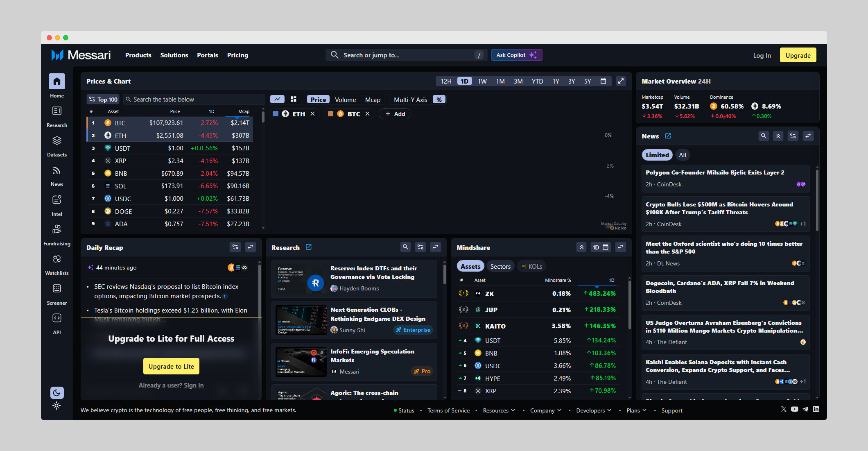
Task: Click the News panel search icon
Action: (763, 136)
